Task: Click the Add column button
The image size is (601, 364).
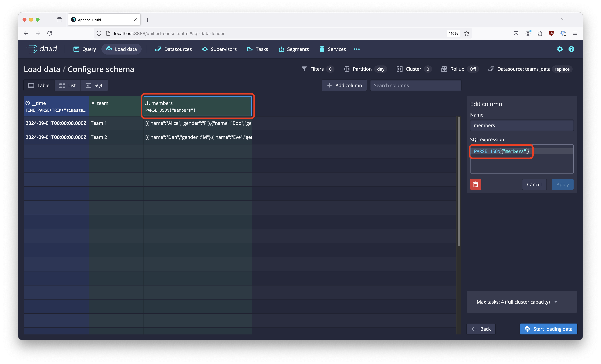Action: (344, 85)
